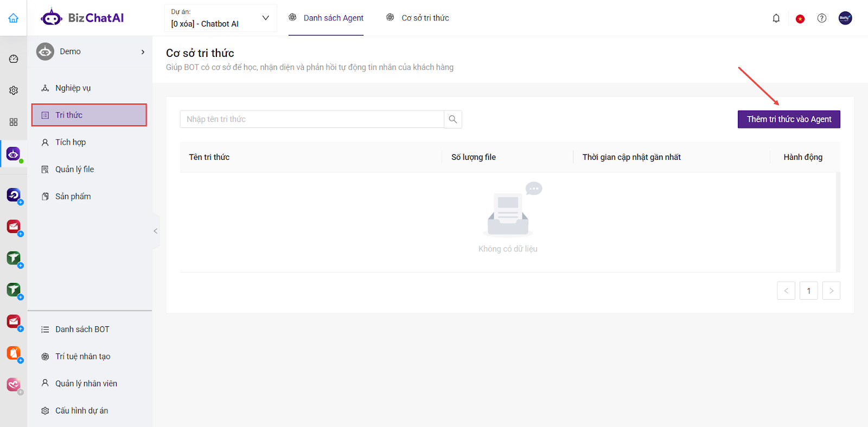This screenshot has width=868, height=427.
Task: Open the project selector dropdown
Action: (x=220, y=18)
